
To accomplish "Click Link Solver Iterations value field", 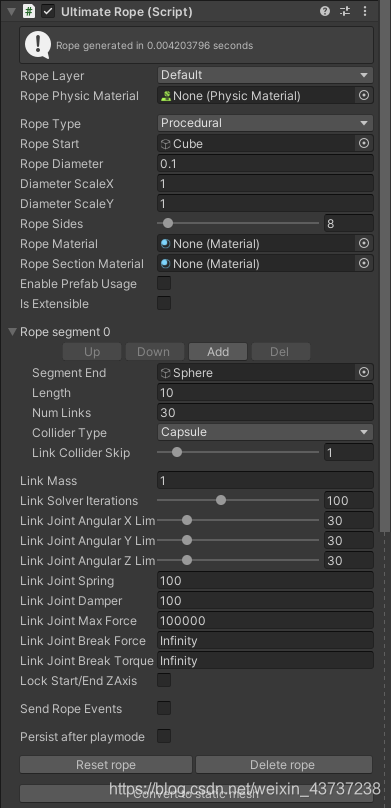I will 349,500.
